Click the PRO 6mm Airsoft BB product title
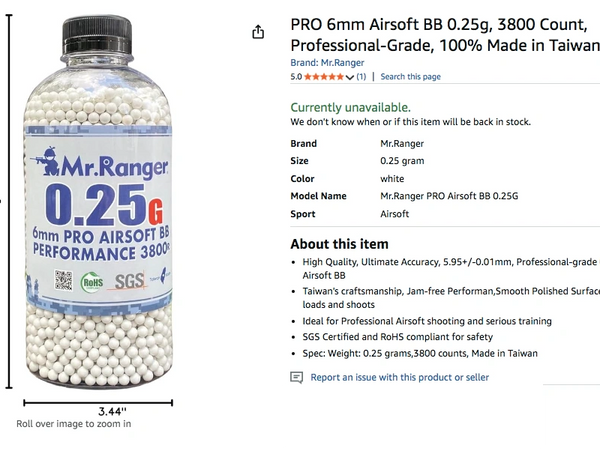The height and width of the screenshot is (451, 600). (445, 35)
